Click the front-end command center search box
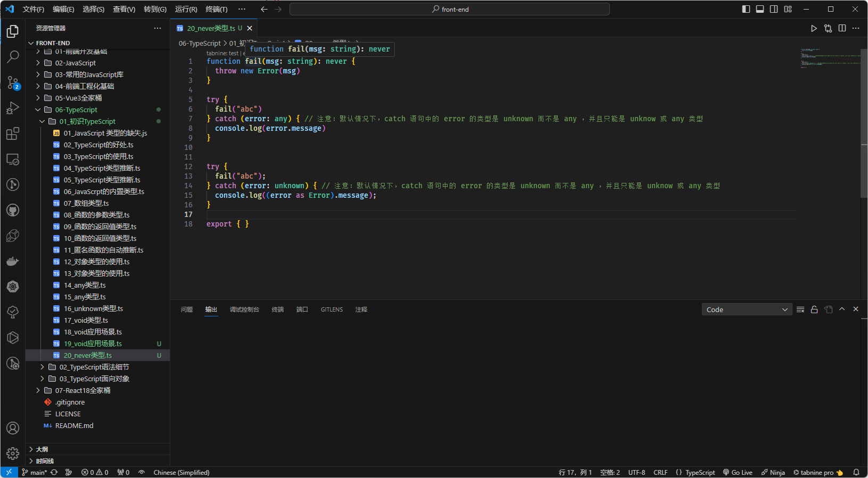This screenshot has width=868, height=478. (450, 9)
